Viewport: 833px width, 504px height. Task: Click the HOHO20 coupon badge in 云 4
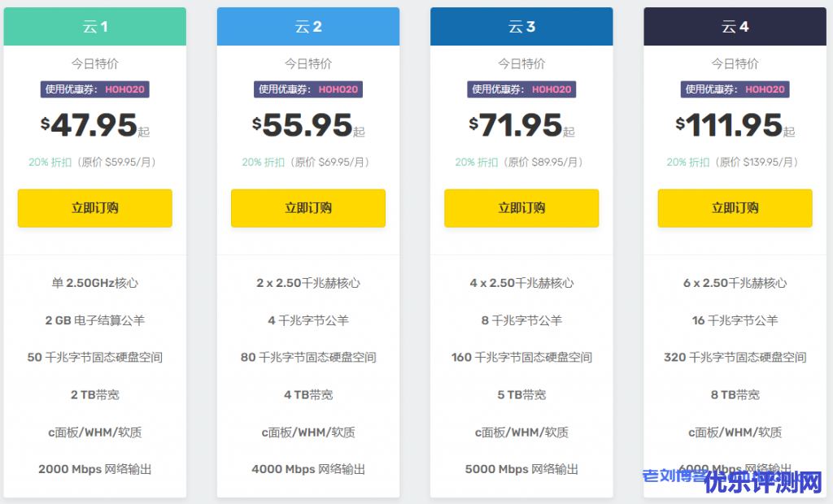click(x=735, y=89)
